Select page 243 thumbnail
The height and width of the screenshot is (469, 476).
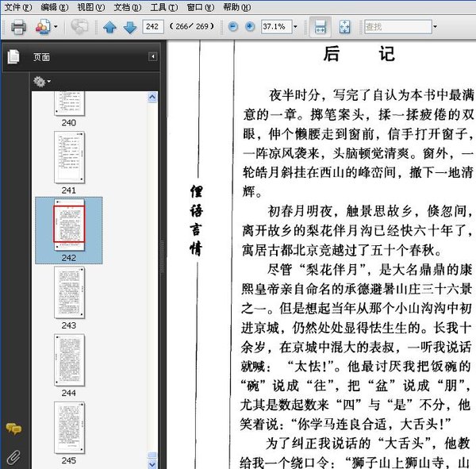coord(68,293)
